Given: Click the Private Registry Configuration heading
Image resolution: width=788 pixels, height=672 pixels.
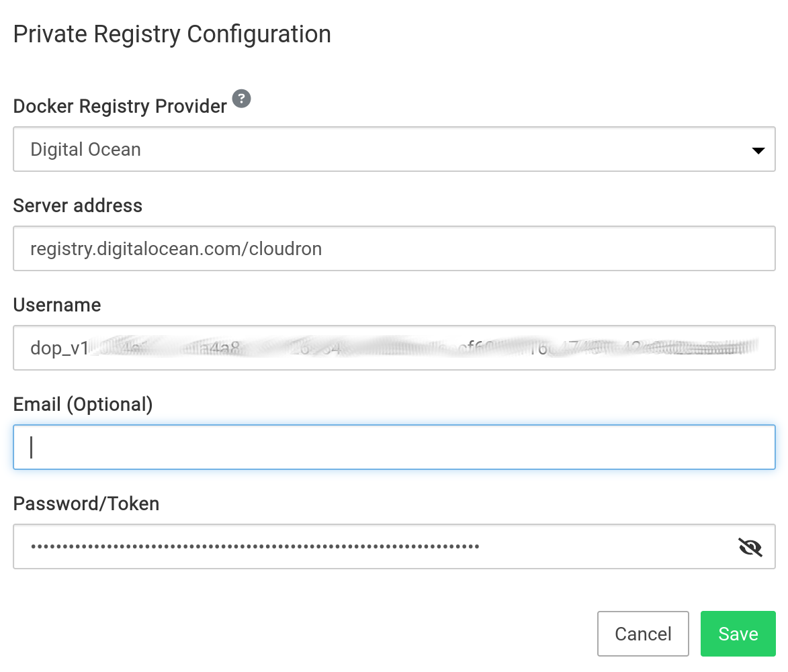Looking at the screenshot, I should [172, 34].
